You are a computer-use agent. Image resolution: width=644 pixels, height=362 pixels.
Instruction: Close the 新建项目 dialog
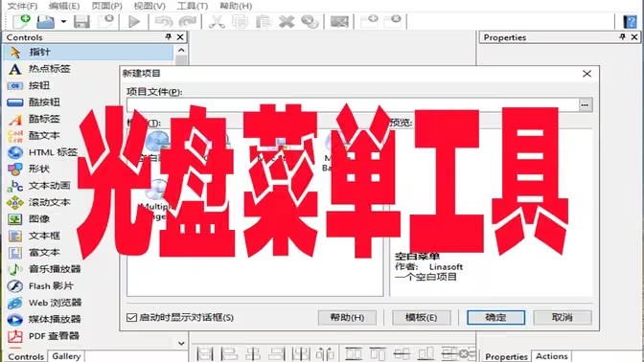[x=586, y=74]
